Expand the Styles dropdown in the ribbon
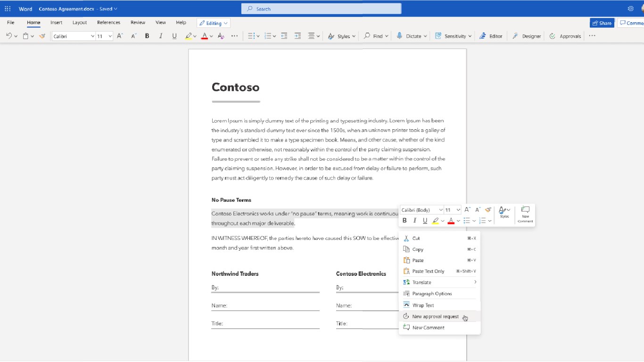Image resolution: width=644 pixels, height=362 pixels. (x=354, y=36)
